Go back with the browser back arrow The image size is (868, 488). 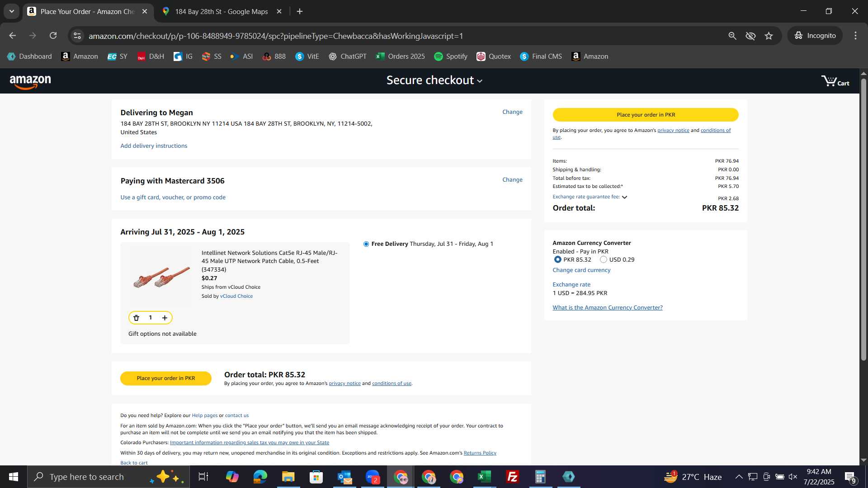pos(12,36)
